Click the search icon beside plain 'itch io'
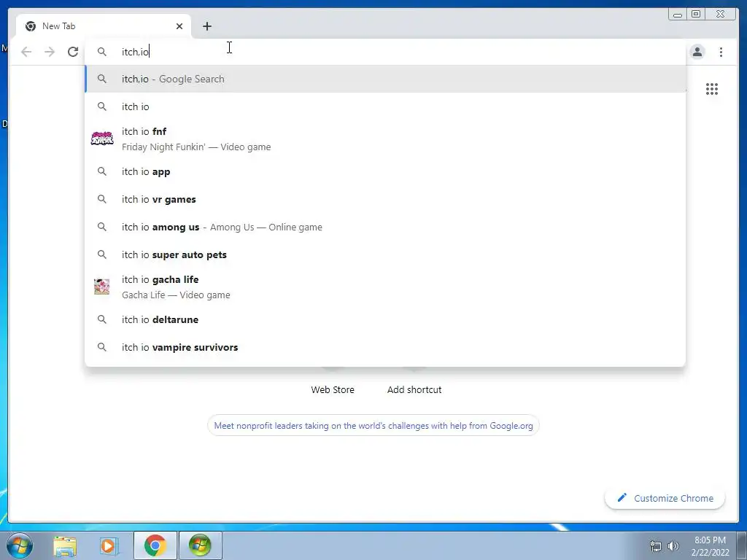The height and width of the screenshot is (560, 747). click(102, 106)
